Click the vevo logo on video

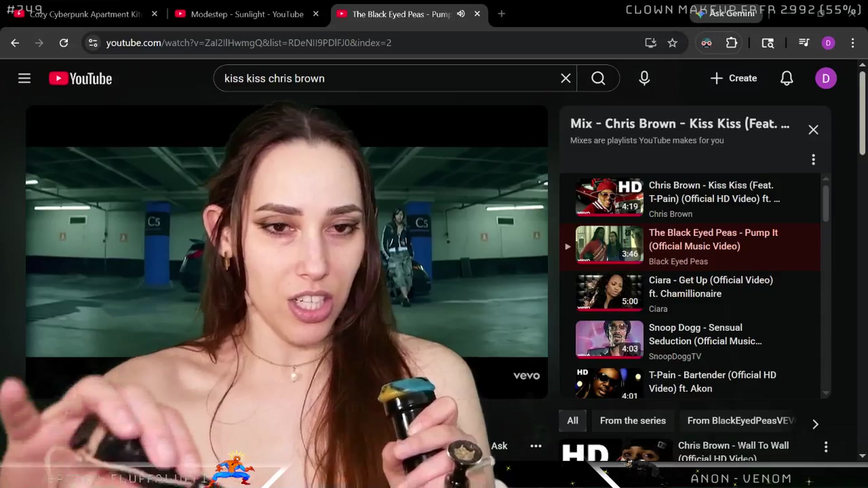click(526, 376)
